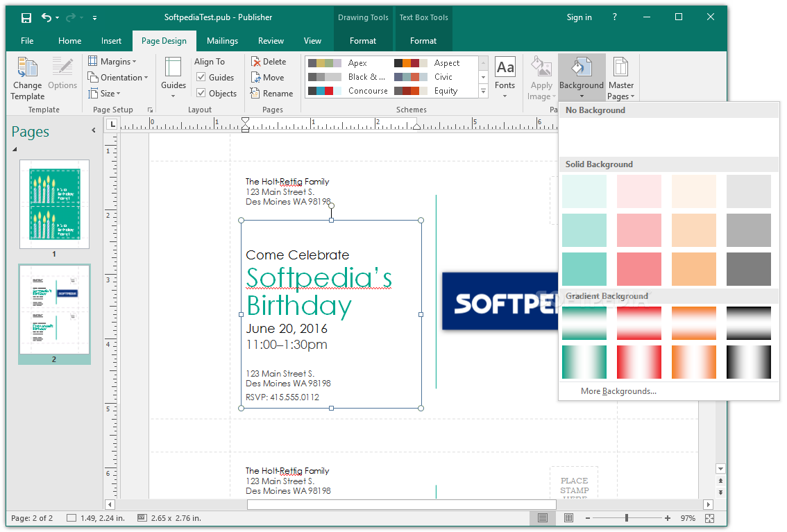Open Drawing Tools Format tab
Screen dimensions: 787x532
pos(362,41)
